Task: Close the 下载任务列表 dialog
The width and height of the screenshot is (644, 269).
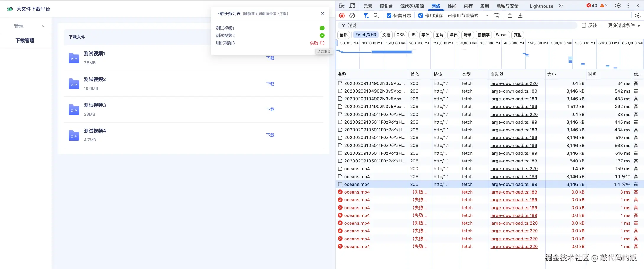Action: click(x=322, y=14)
